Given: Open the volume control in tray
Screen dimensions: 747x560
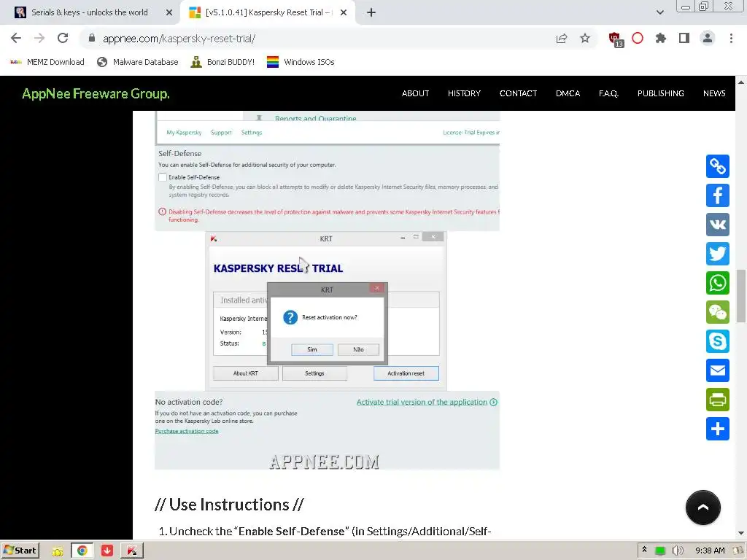Looking at the screenshot, I should click(x=678, y=551).
